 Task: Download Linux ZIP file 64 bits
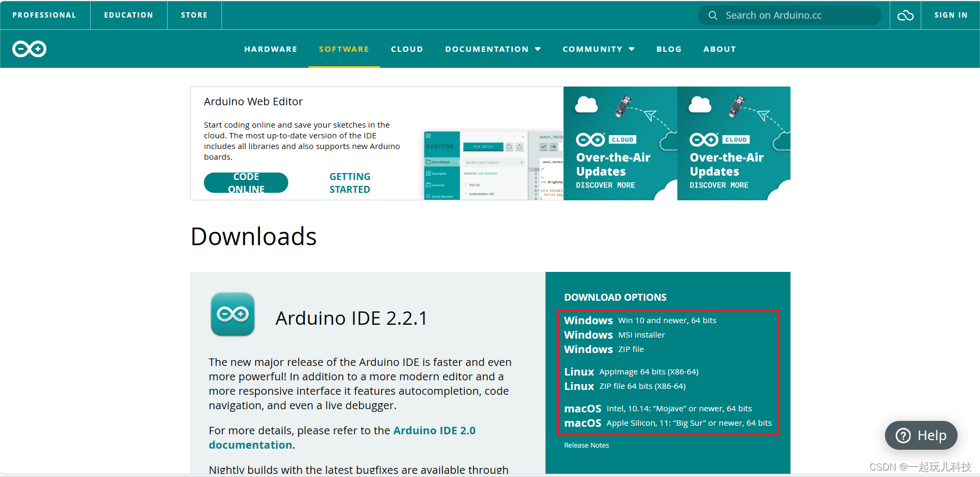(x=625, y=386)
